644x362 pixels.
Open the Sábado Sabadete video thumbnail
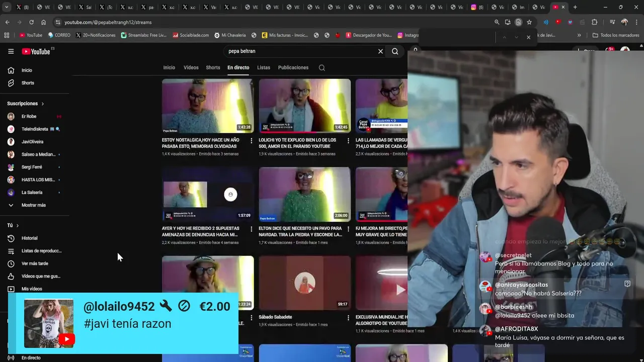[x=304, y=283]
